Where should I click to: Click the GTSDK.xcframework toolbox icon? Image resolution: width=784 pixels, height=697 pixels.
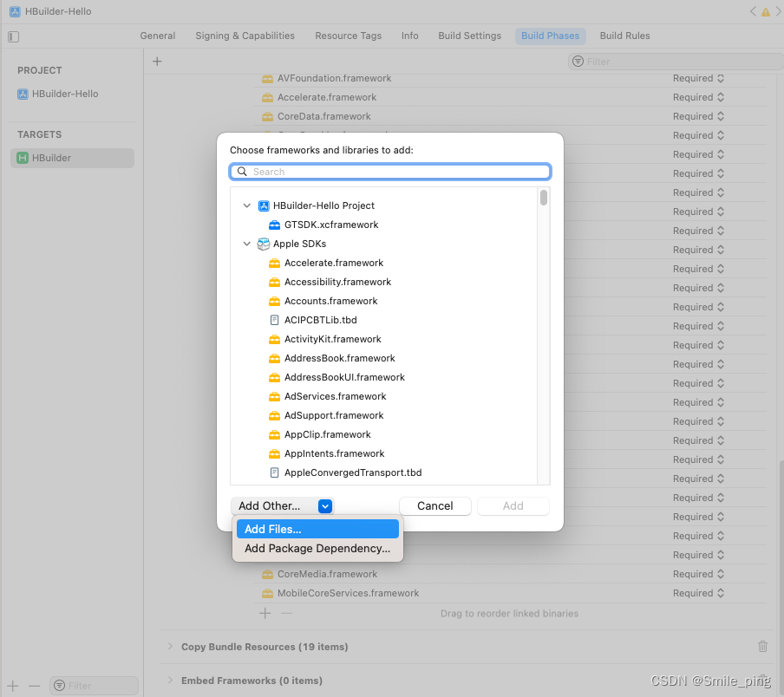pyautogui.click(x=274, y=225)
